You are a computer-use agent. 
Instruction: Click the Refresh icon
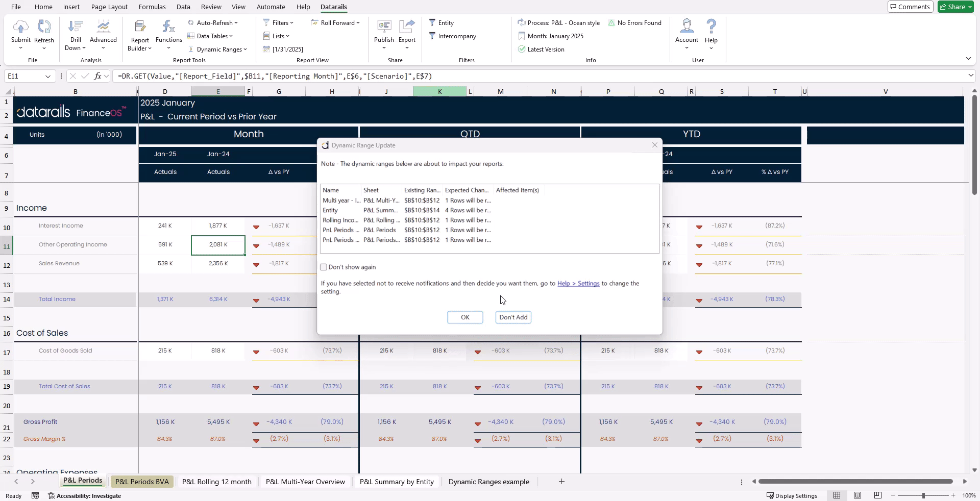tap(44, 27)
